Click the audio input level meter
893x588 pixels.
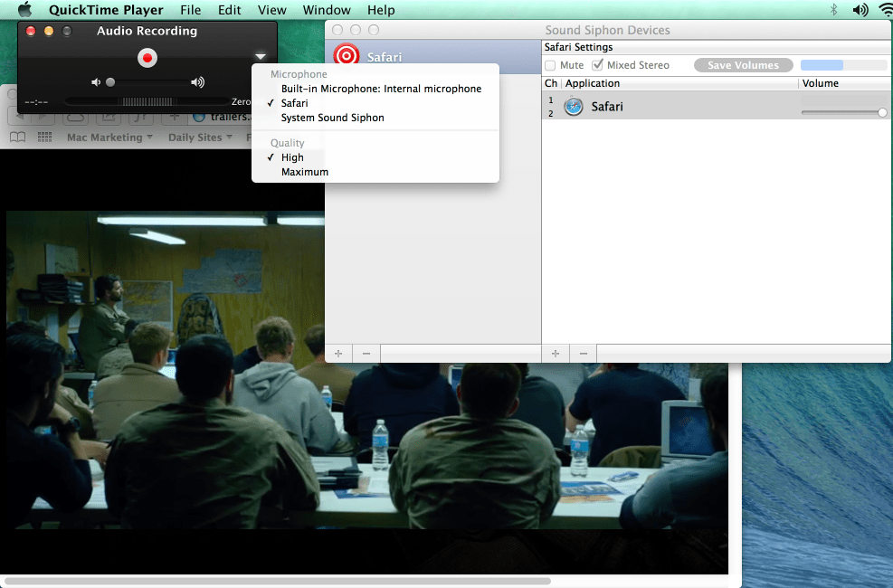pyautogui.click(x=147, y=102)
